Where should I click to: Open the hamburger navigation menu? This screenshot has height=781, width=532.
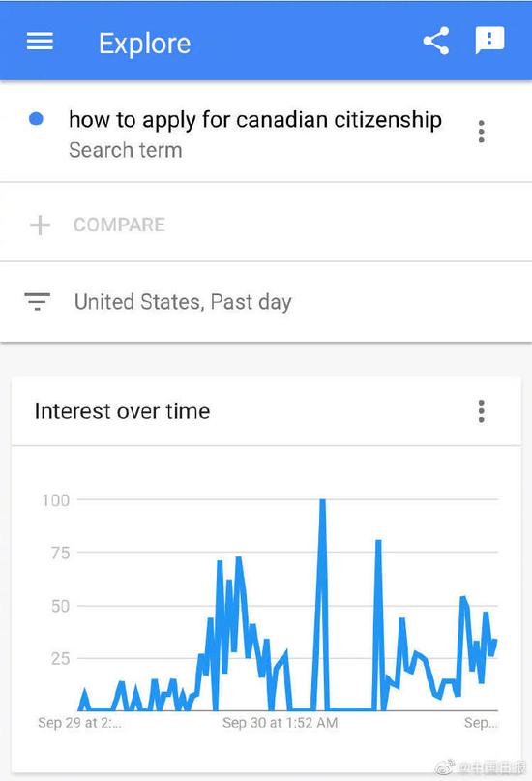40,41
